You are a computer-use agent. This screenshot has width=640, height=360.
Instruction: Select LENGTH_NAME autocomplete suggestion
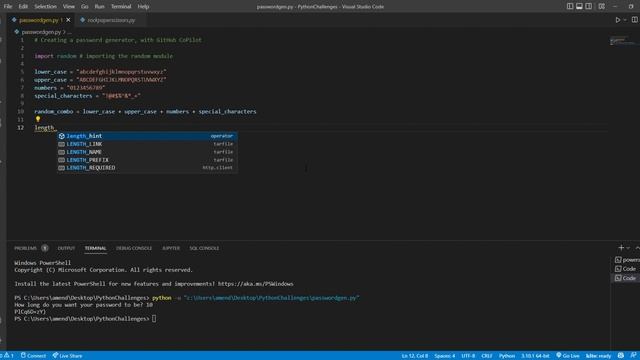coord(147,152)
